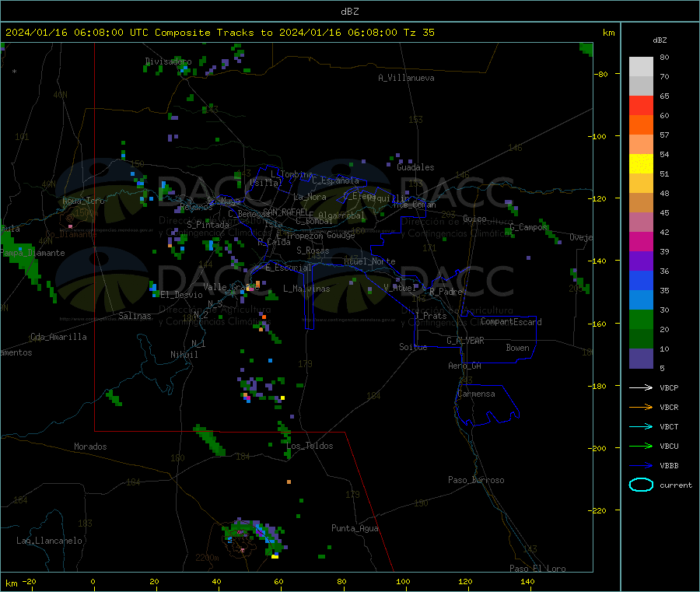
Task: Click the 'El_Desvio' map label
Action: [181, 295]
